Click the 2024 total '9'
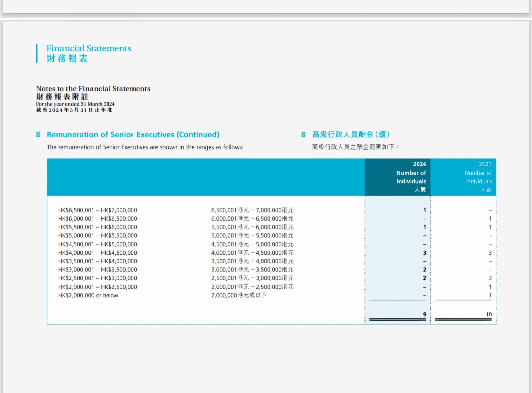The image size is (532, 393). [425, 314]
